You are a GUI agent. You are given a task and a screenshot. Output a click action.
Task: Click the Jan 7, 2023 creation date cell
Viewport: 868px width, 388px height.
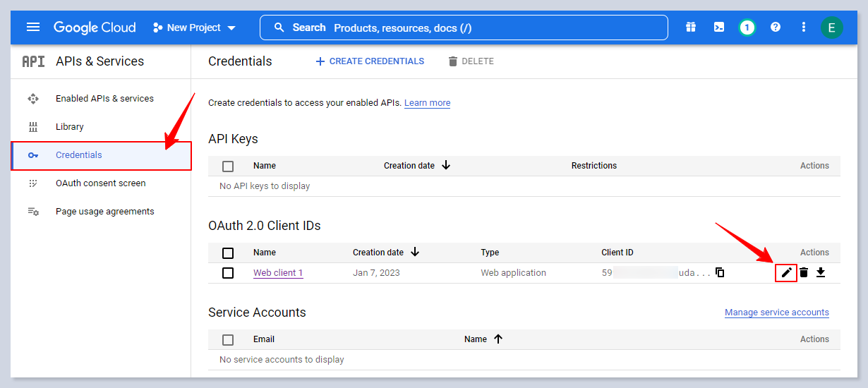click(376, 273)
